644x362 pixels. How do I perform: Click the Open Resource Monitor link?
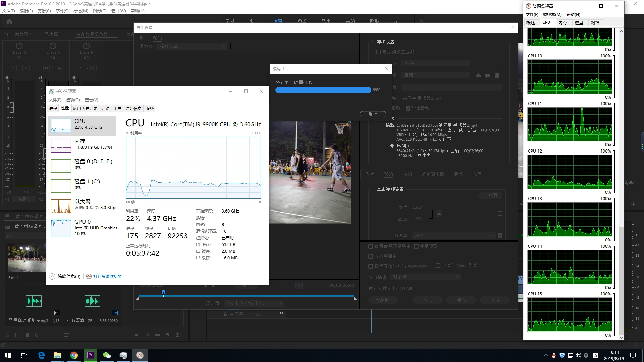(x=107, y=276)
